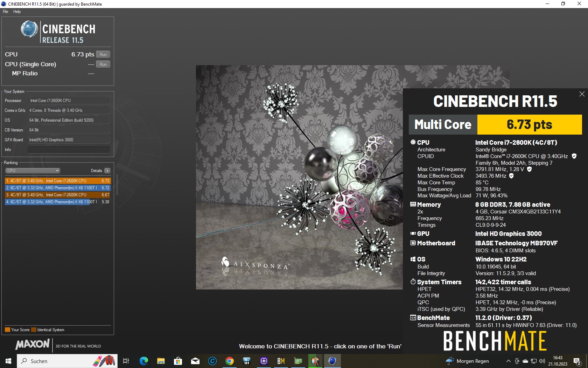Screen dimensions: 588x368
Task: Click the OS Windows icon in BenchMate panel
Action: [x=413, y=259]
